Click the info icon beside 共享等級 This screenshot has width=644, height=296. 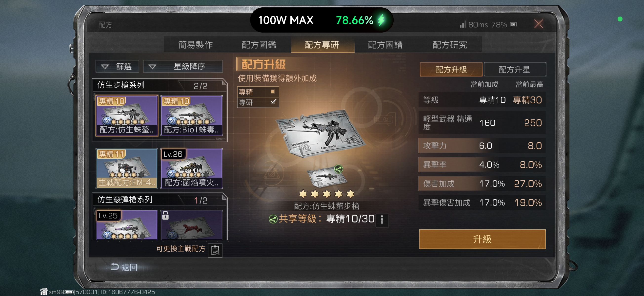pos(382,220)
